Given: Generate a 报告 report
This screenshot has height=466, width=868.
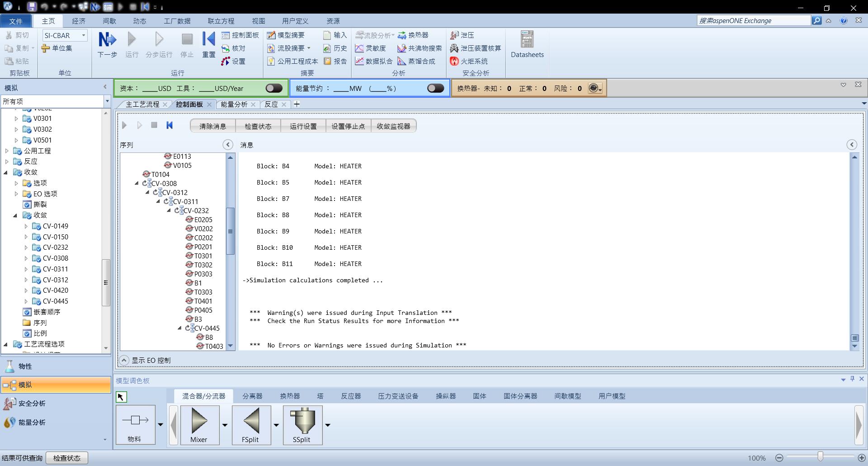Looking at the screenshot, I should click(335, 62).
